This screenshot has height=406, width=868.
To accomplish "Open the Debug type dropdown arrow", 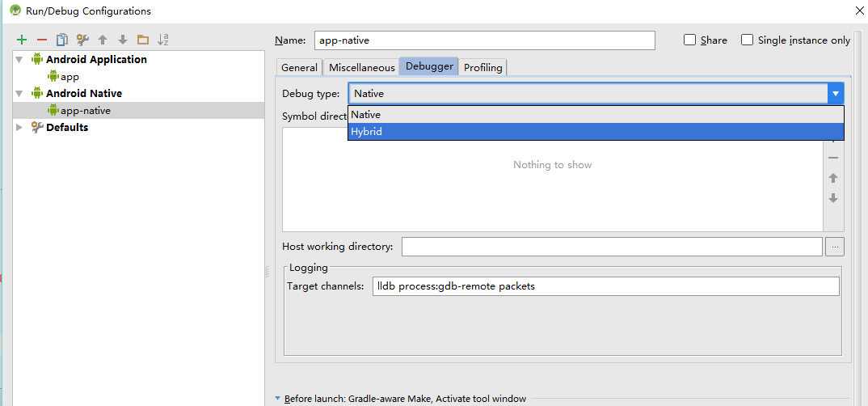I will pos(836,94).
